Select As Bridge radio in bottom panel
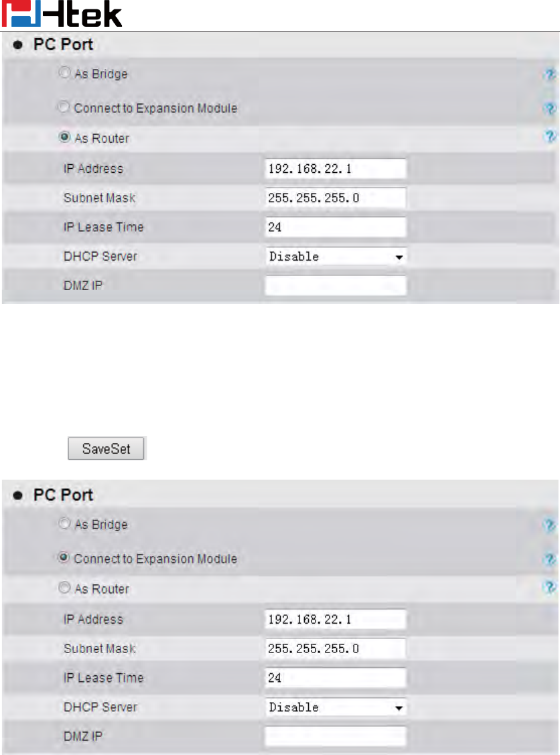This screenshot has width=560, height=755. 64,525
